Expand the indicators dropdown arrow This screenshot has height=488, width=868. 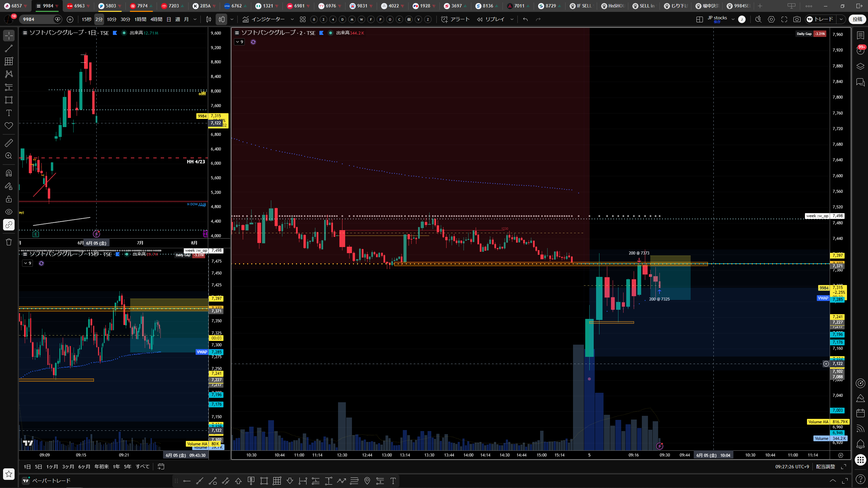[292, 19]
